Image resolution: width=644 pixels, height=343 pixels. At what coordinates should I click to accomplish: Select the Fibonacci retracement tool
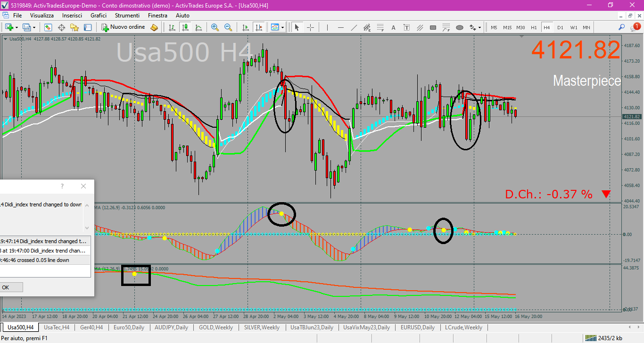click(x=380, y=27)
